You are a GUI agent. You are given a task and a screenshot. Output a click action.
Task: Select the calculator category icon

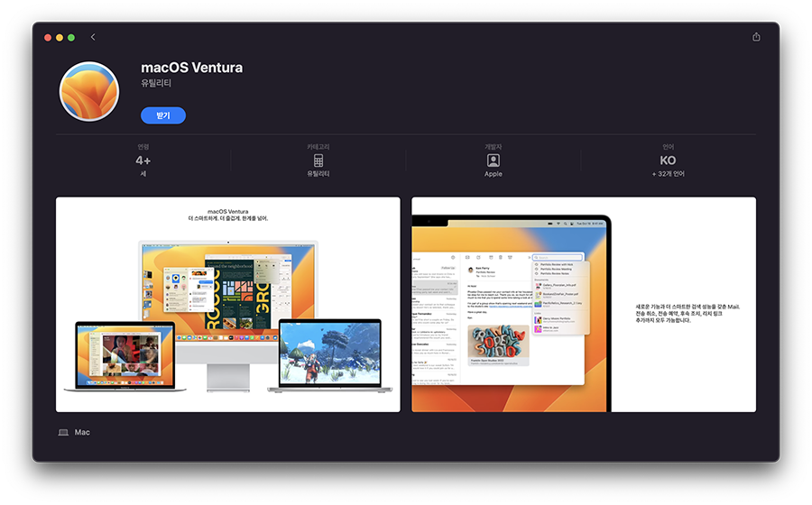click(x=318, y=161)
